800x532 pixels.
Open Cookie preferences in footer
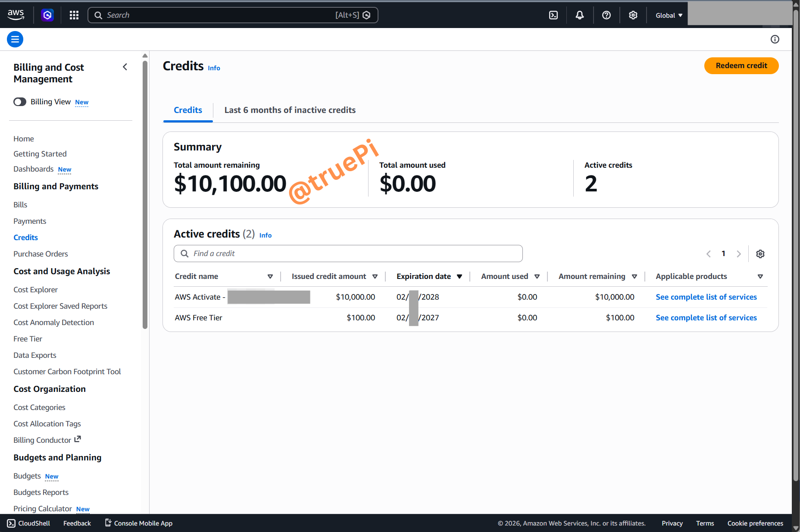point(755,523)
